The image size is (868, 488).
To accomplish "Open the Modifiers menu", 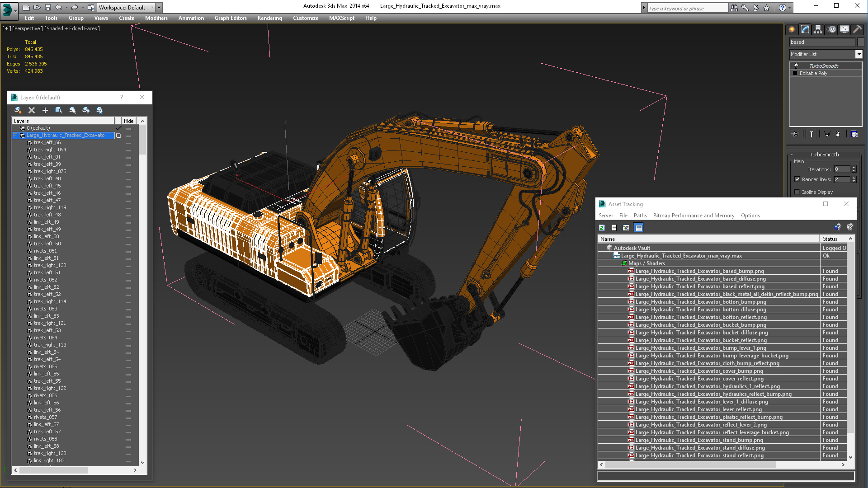I will (x=156, y=18).
